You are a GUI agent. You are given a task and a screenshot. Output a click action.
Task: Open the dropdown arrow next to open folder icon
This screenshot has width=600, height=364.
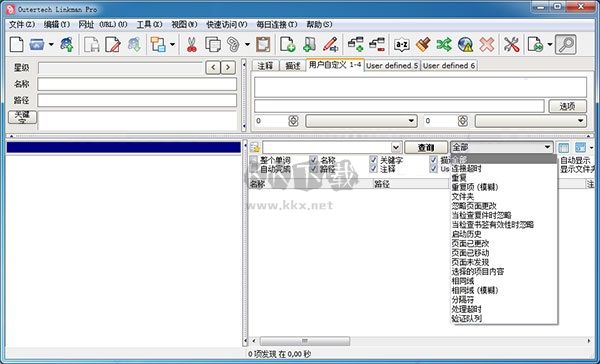point(51,44)
